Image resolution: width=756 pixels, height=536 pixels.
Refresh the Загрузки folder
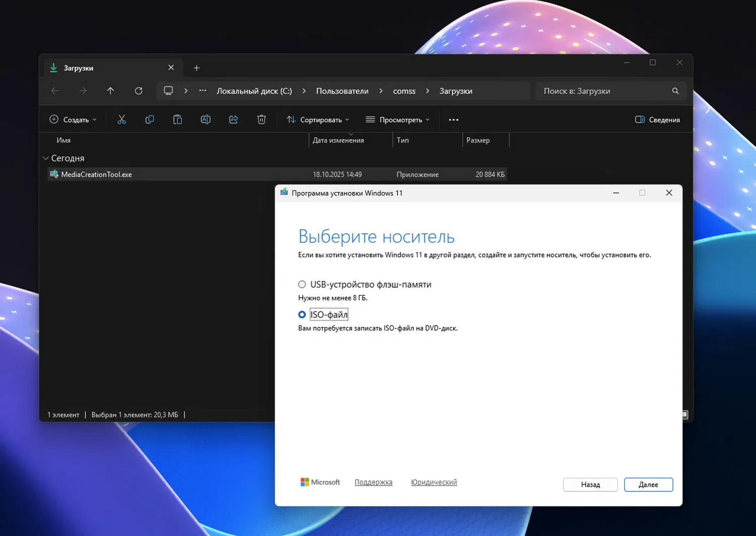pos(139,91)
